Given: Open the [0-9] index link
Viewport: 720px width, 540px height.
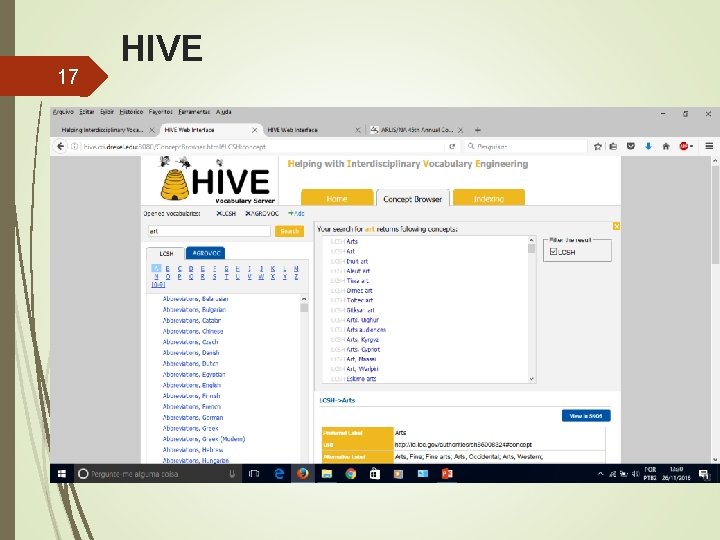Looking at the screenshot, I should pyautogui.click(x=158, y=285).
